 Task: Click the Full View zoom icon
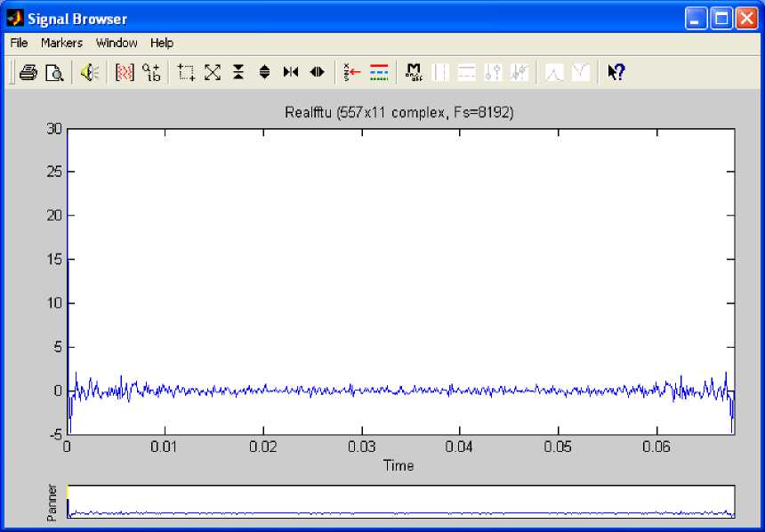click(212, 73)
